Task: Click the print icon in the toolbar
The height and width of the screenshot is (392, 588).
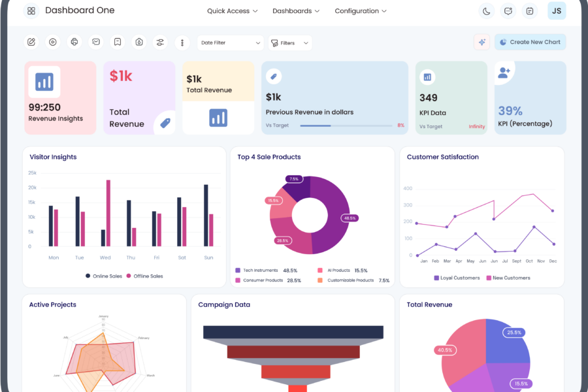Action: pos(74,42)
